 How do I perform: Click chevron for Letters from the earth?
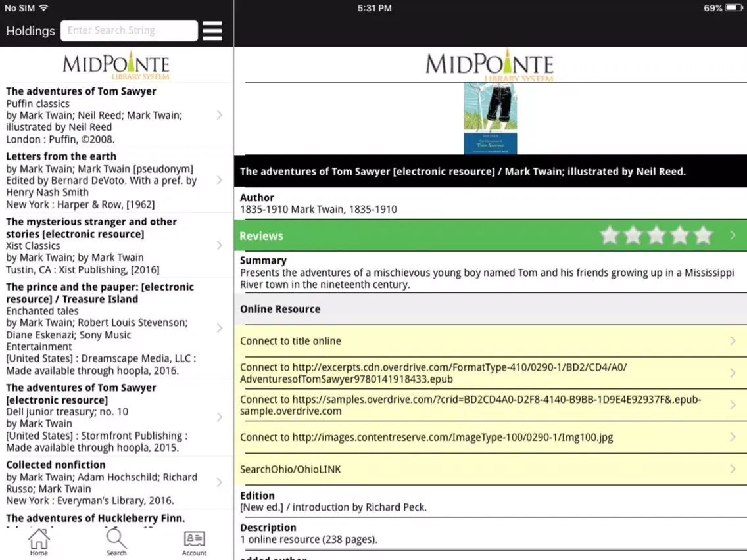point(220,180)
